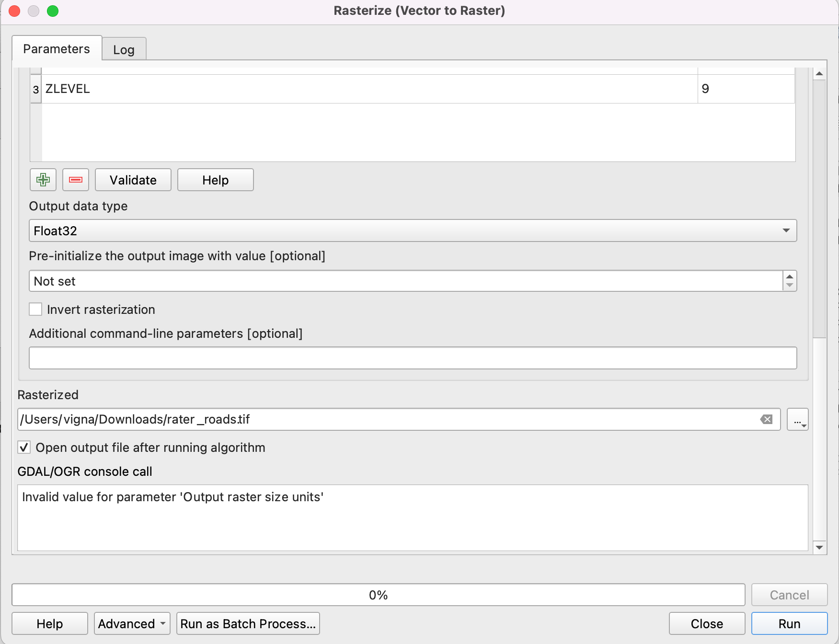Screen dimensions: 839x644
Task: Open the Rasterized output browse menu button
Action: click(797, 419)
